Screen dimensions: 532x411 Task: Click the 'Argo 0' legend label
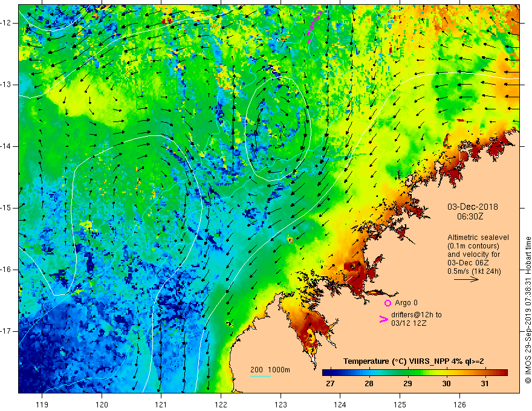(406, 303)
